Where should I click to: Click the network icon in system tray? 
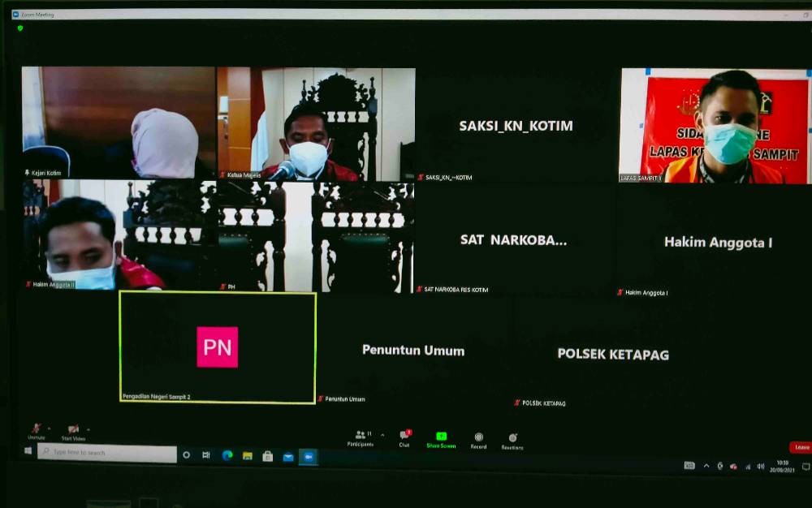pyautogui.click(x=747, y=467)
